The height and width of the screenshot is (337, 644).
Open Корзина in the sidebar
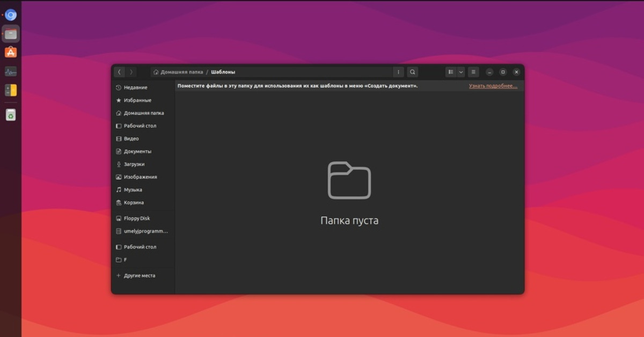[134, 203]
